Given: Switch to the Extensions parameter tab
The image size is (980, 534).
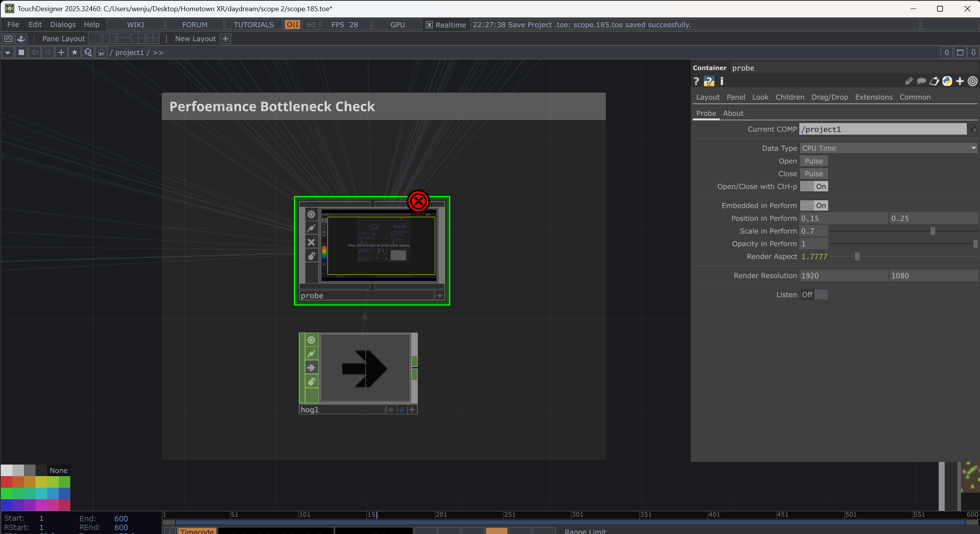Looking at the screenshot, I should point(873,97).
